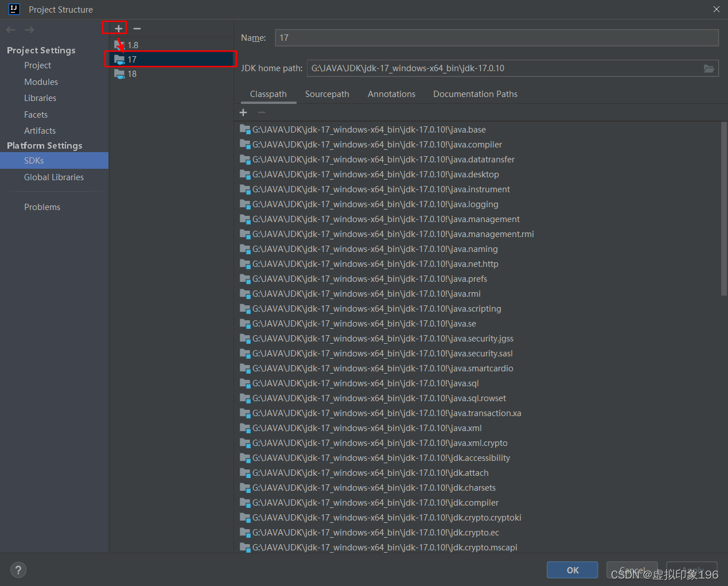The image size is (728, 586).
Task: Add a new SDK using the plus icon
Action: tap(114, 28)
